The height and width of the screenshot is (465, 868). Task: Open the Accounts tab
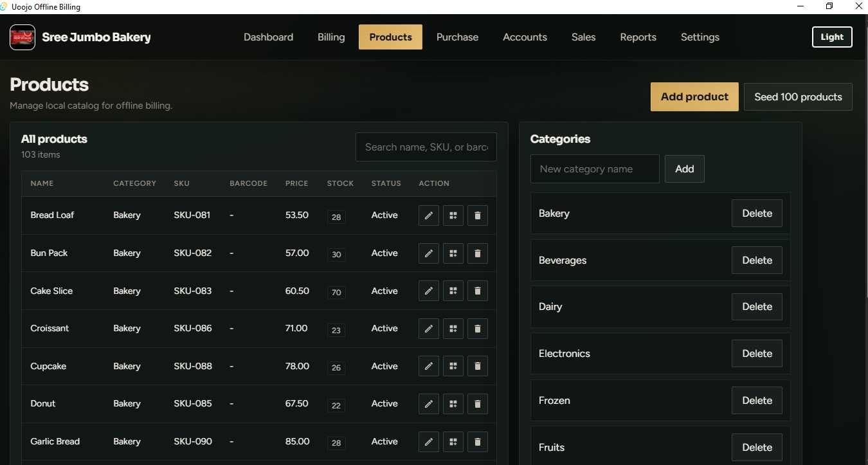[x=525, y=37]
